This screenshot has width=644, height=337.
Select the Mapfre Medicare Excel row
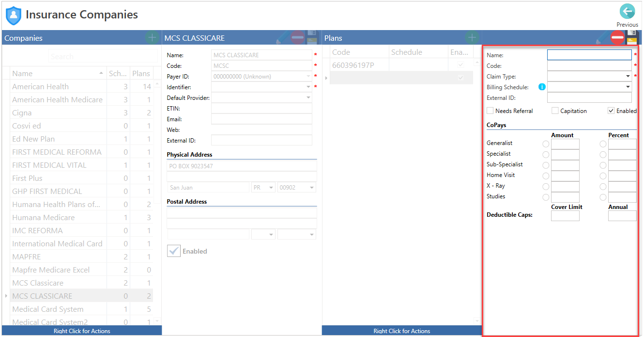(x=81, y=270)
